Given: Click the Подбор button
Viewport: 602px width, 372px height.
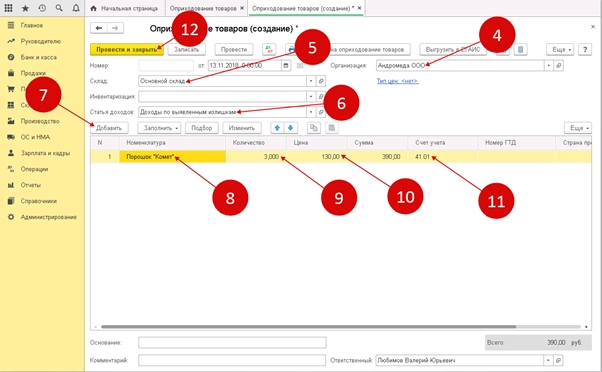Looking at the screenshot, I should click(202, 128).
